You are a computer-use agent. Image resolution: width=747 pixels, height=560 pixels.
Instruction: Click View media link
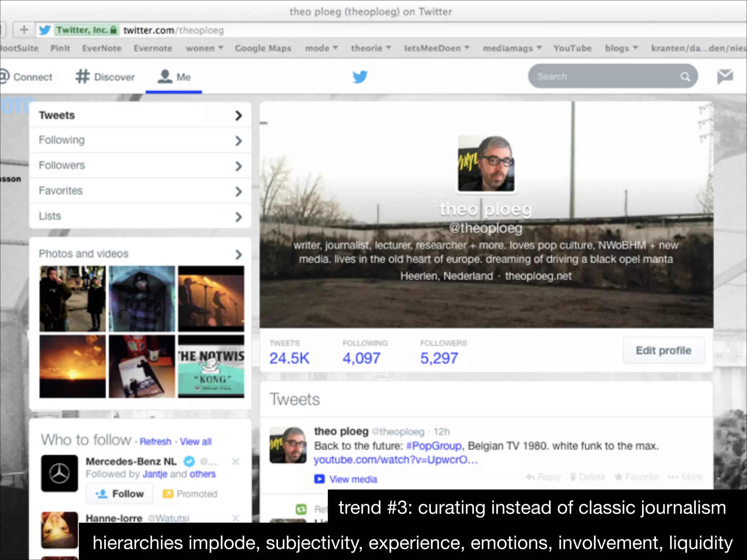353,479
